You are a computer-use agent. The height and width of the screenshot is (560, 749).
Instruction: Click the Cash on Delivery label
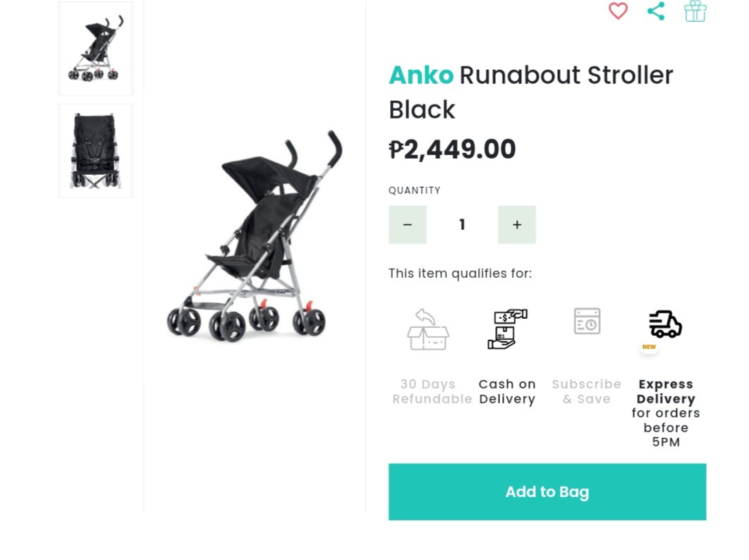[507, 391]
